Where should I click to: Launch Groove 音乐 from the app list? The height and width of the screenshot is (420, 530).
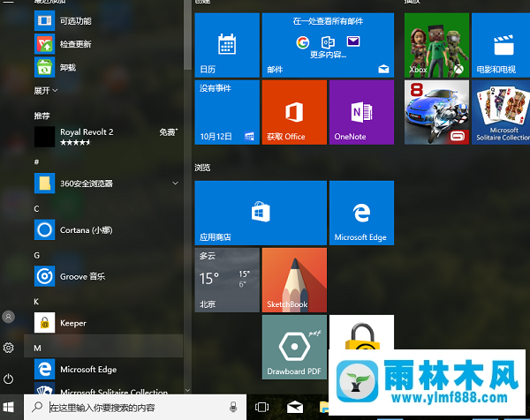103,276
